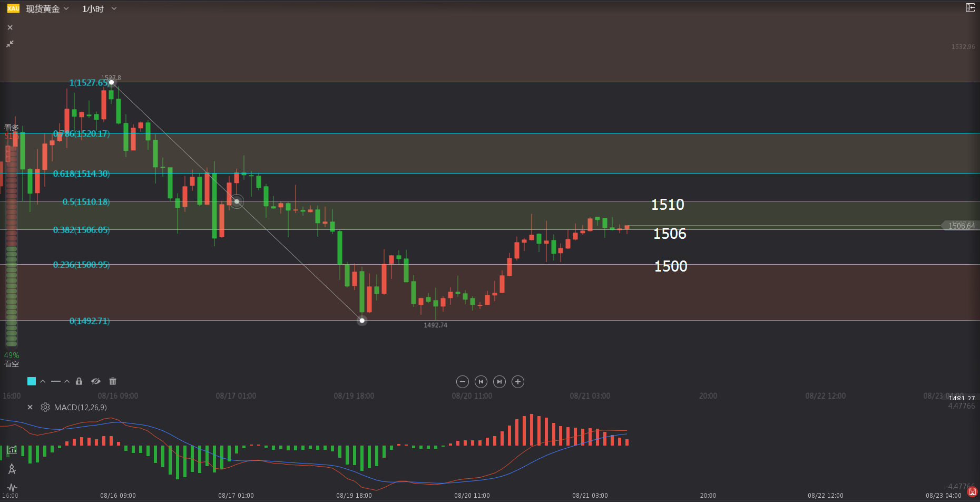This screenshot has width=980, height=502.
Task: Click the collapse arrows icon to shrink chart
Action: [x=10, y=44]
